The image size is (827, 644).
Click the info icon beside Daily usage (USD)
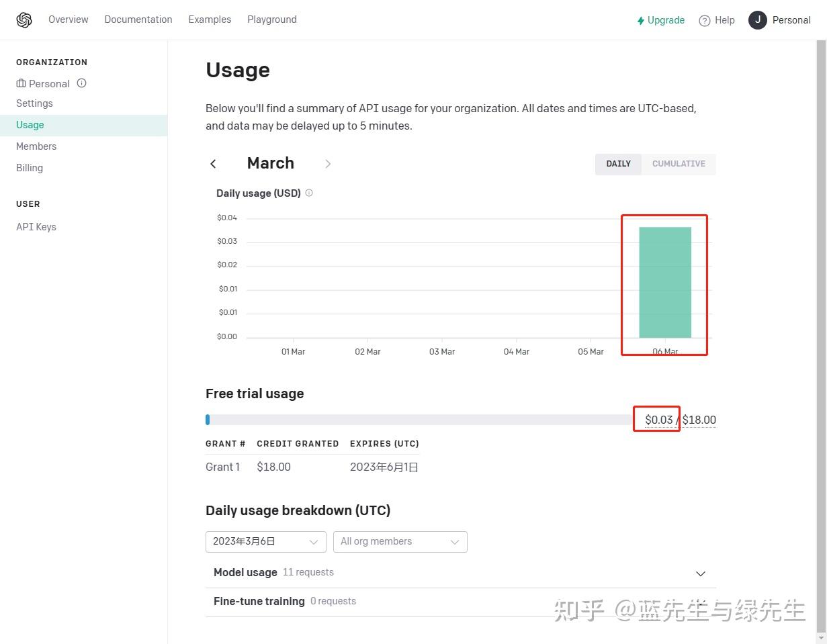click(308, 193)
